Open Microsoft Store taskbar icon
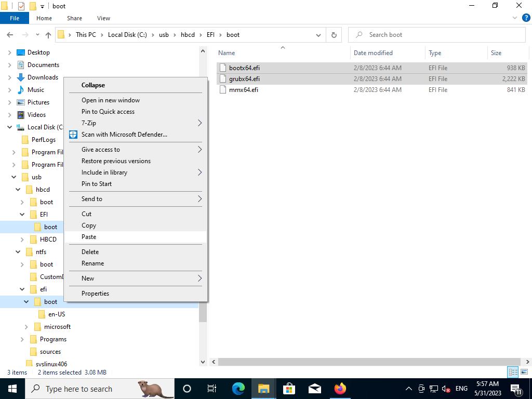 [x=289, y=389]
